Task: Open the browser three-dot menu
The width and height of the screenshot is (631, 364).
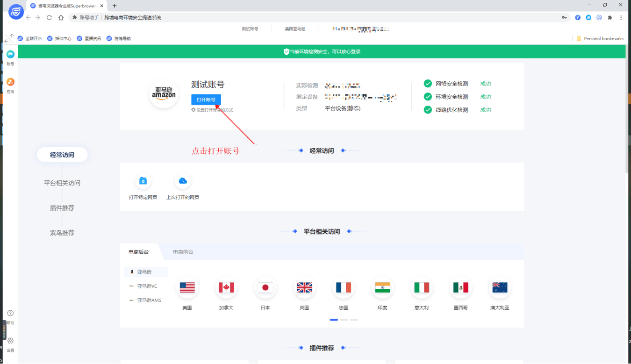Action: (x=621, y=17)
